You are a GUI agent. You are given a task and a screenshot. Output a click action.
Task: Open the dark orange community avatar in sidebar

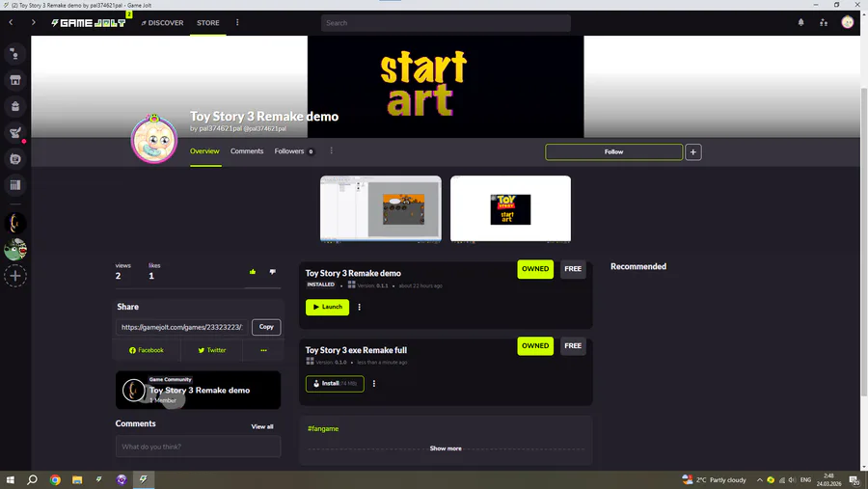click(x=14, y=223)
